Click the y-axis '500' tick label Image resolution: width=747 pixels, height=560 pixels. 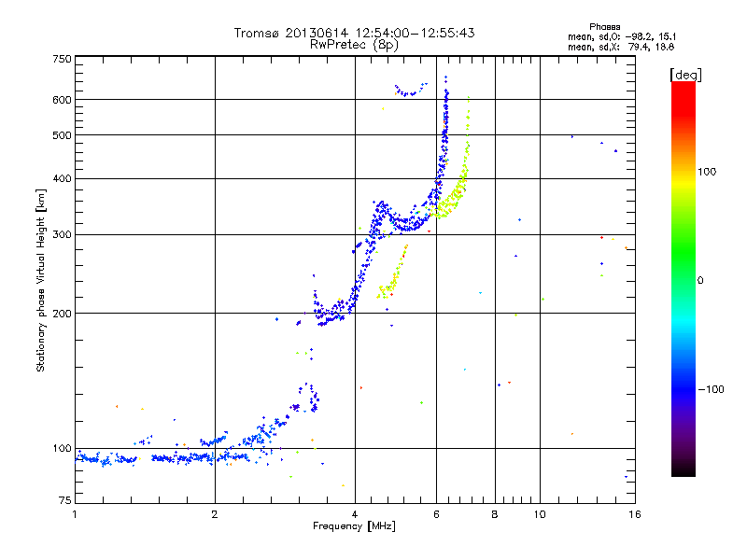point(62,135)
